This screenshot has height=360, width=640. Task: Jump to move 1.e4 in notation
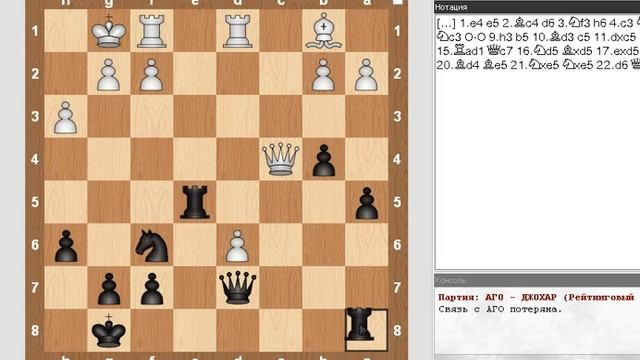[x=471, y=23]
